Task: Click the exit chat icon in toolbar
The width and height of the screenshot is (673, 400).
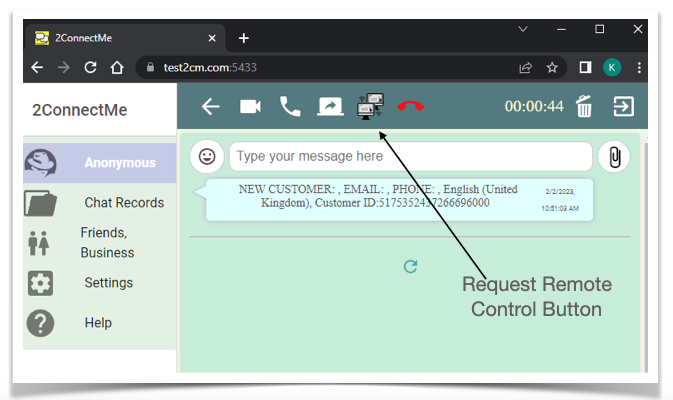Action: [623, 106]
